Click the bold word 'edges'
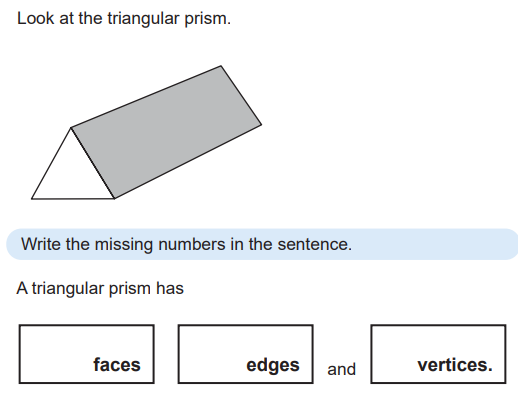Screen dimensions: 518x420 (x=273, y=365)
